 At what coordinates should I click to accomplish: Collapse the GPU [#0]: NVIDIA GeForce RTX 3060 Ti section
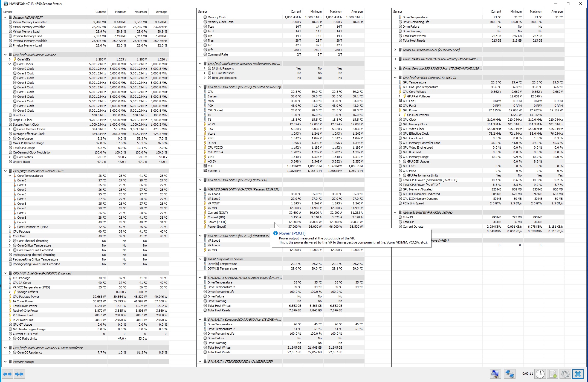coord(395,78)
